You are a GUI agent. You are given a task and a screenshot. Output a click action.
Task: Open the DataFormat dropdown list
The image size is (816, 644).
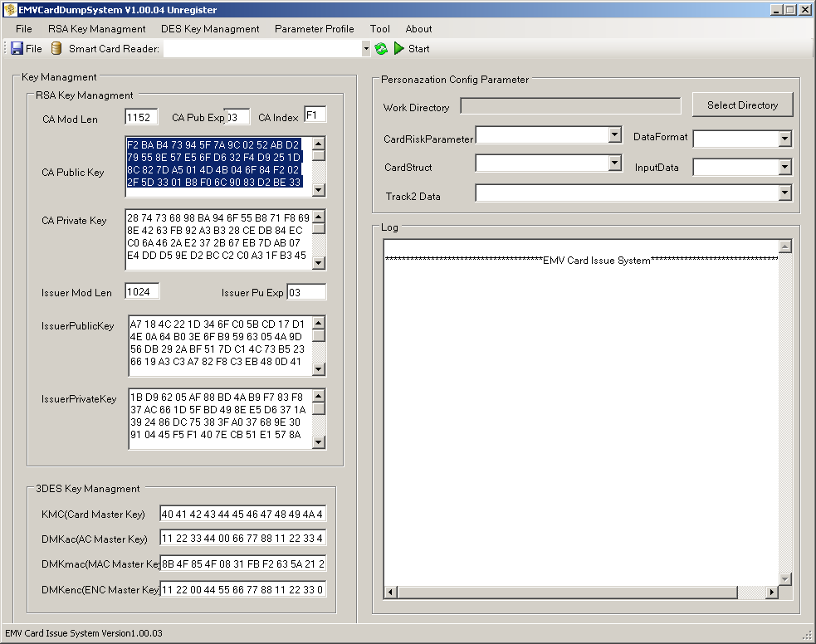click(784, 139)
